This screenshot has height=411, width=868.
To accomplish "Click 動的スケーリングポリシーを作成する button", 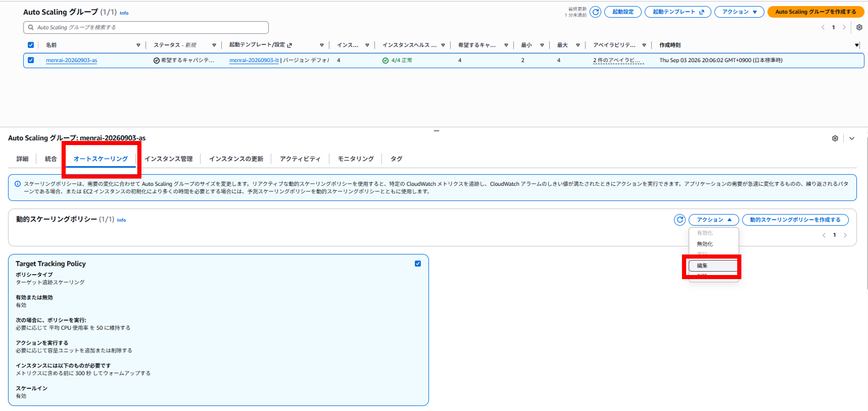I will [x=795, y=219].
